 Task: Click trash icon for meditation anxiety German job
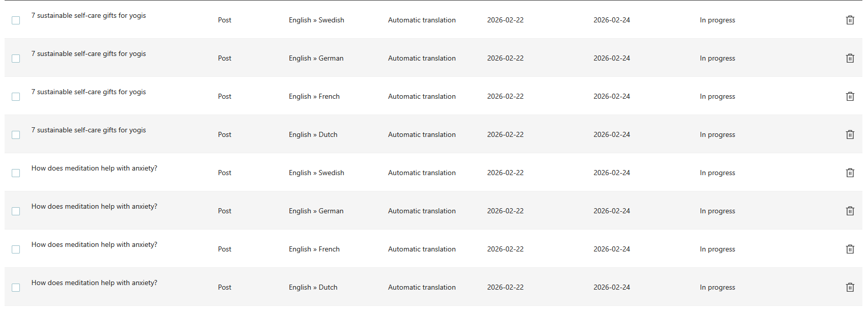click(850, 211)
